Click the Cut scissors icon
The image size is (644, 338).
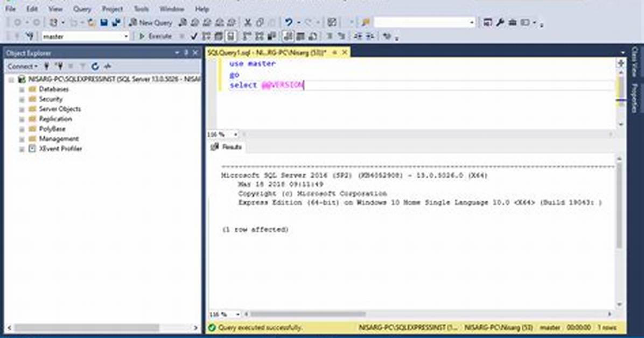(x=248, y=23)
